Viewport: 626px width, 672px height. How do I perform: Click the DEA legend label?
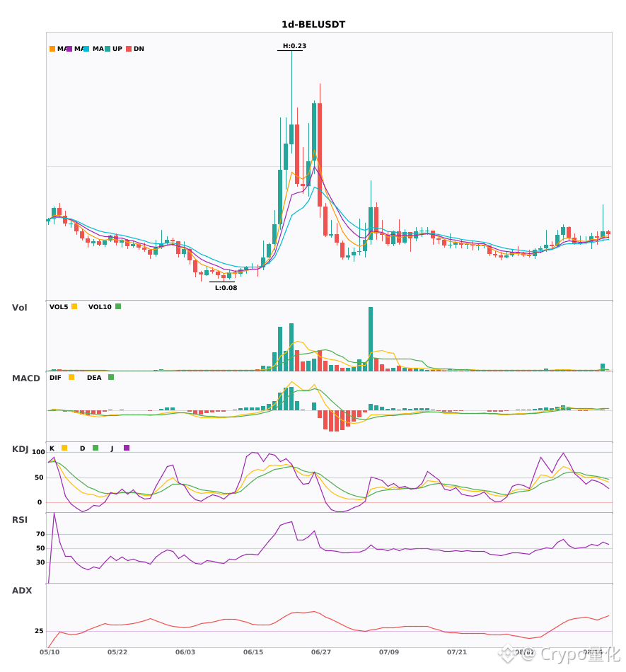94,378
